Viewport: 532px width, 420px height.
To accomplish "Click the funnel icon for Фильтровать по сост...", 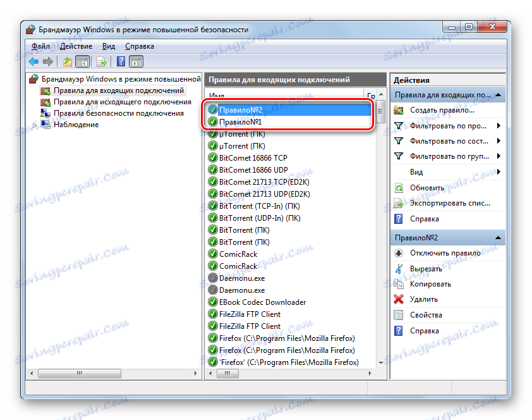I will pos(399,141).
